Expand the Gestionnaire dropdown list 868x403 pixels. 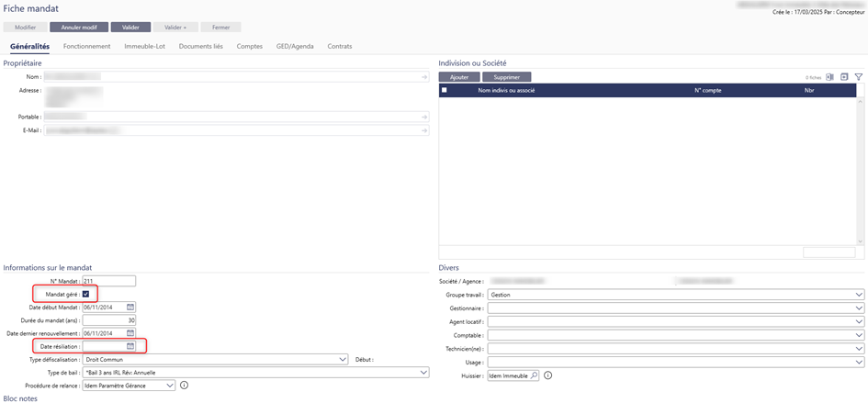(x=859, y=308)
